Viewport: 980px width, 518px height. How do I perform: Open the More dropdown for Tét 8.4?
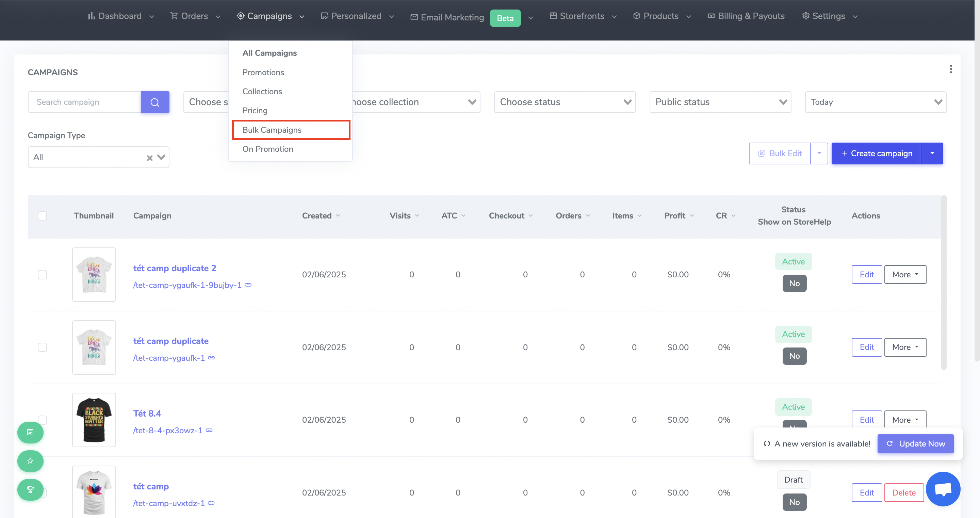click(x=905, y=419)
